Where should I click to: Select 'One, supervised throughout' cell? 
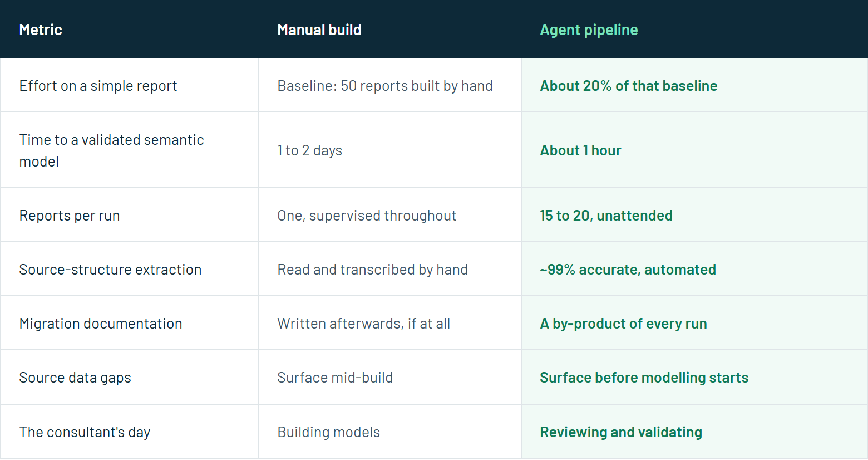tap(390, 216)
